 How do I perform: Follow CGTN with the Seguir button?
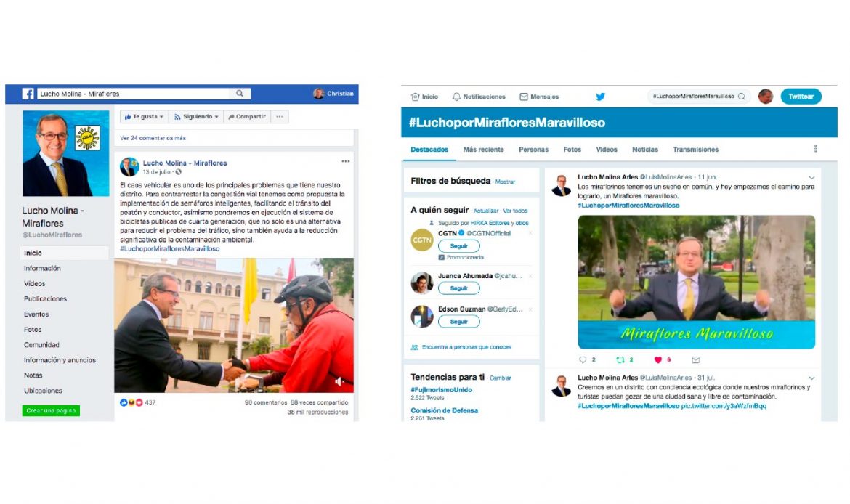[458, 246]
